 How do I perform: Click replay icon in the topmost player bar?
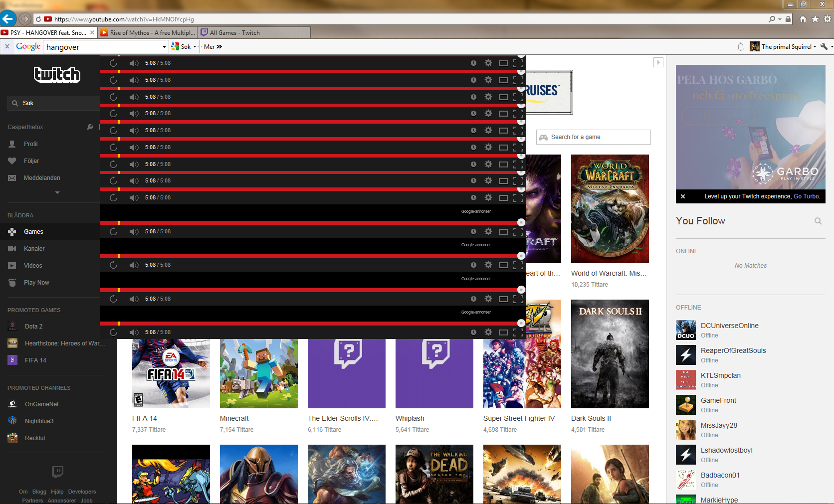pos(113,63)
